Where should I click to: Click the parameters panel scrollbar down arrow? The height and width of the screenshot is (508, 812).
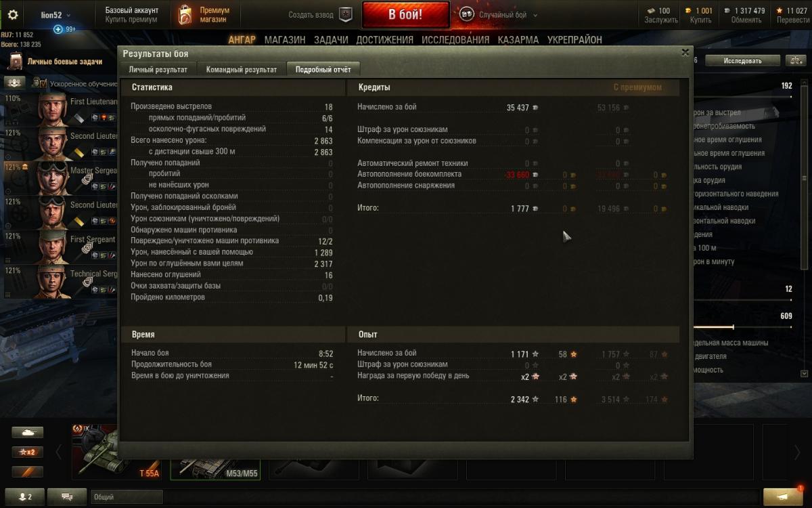[804, 373]
